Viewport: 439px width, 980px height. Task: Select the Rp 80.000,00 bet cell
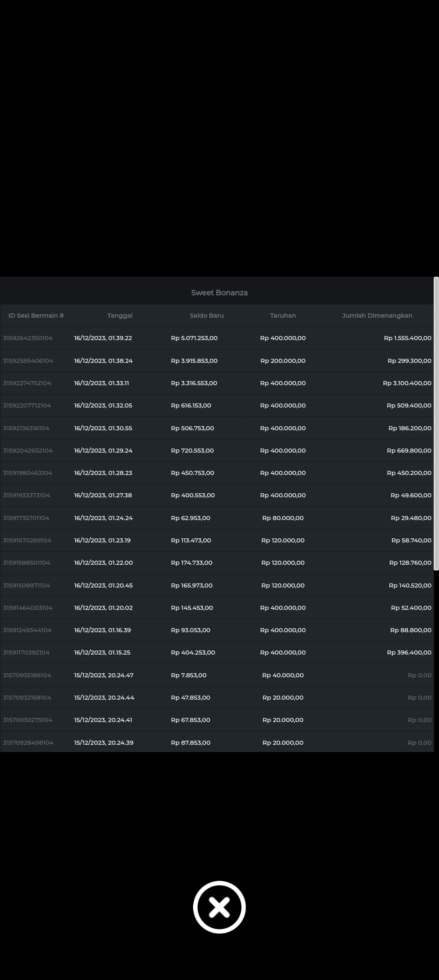click(283, 518)
